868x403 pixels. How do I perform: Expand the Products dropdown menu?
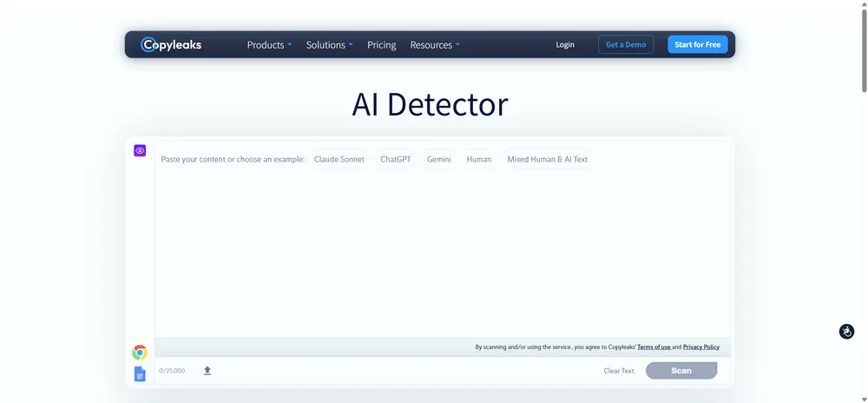269,45
